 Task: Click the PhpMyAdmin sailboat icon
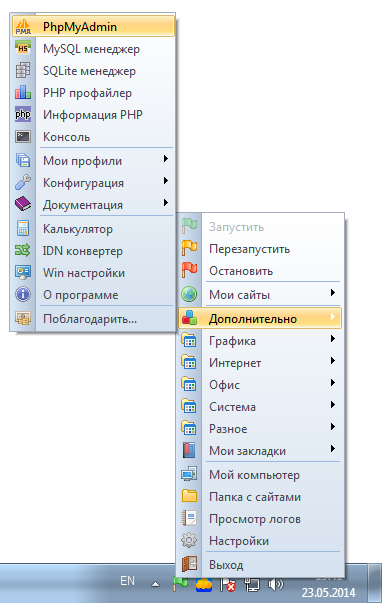click(23, 26)
